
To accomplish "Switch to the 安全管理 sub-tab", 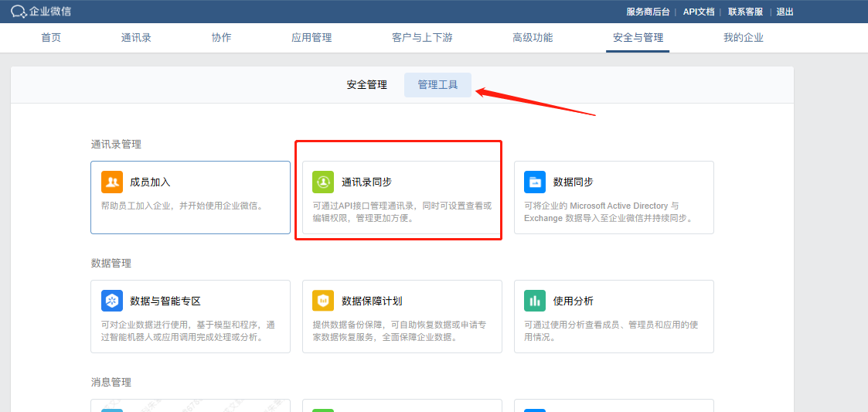I will click(x=367, y=85).
